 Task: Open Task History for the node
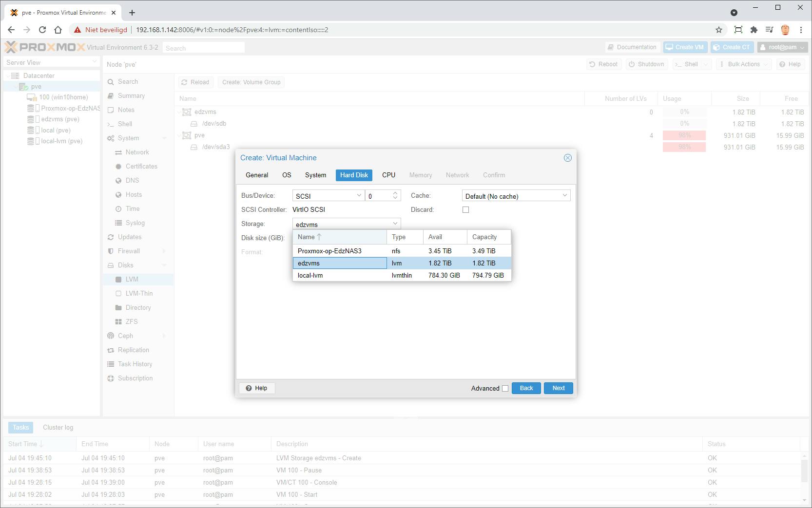[135, 364]
